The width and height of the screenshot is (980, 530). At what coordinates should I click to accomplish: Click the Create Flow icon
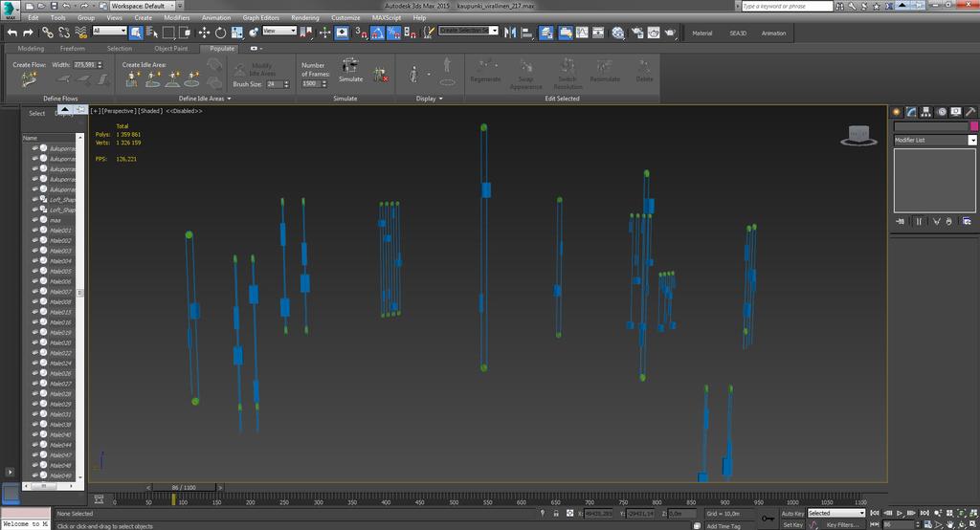tap(29, 79)
